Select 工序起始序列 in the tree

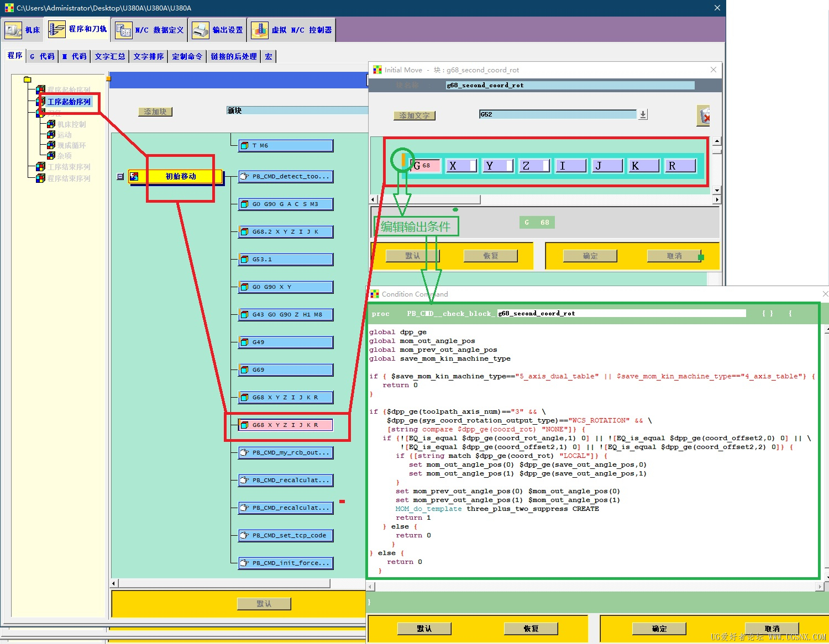[x=69, y=102]
